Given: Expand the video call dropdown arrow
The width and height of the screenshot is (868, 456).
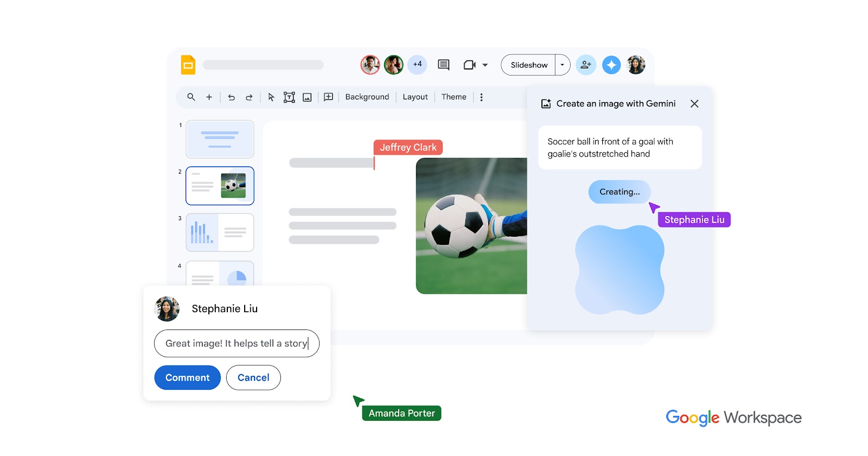Looking at the screenshot, I should tap(485, 65).
